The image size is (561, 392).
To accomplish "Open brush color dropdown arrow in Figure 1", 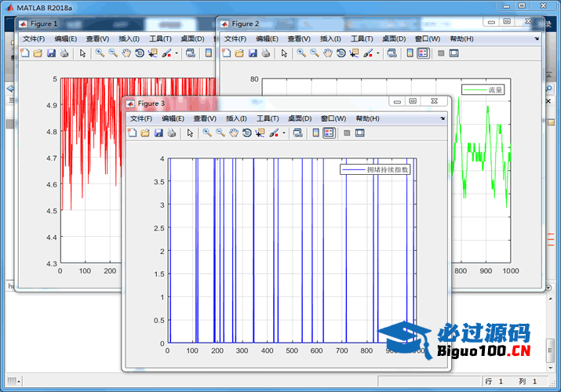I will (177, 53).
